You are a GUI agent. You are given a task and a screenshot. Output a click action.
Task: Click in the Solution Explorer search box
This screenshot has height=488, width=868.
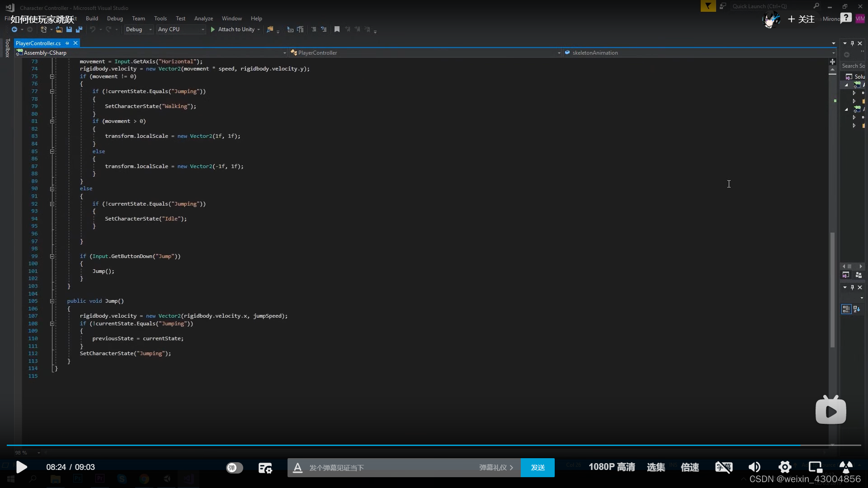tap(853, 66)
